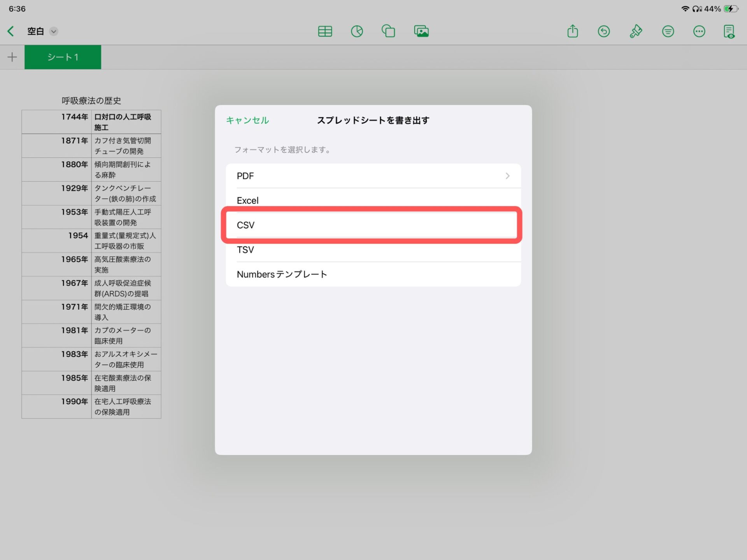Expand PDF export options chevron
The image size is (747, 560).
[507, 176]
